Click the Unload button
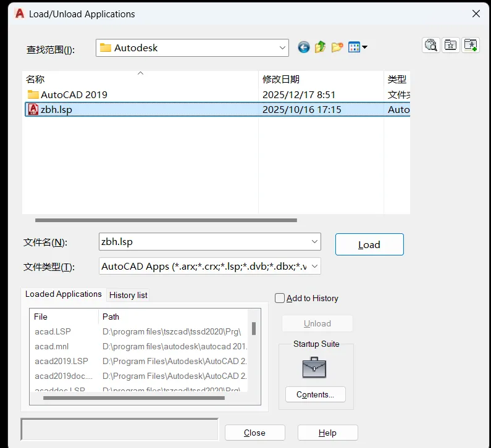Screen dimensions: 491x448 pyautogui.click(x=317, y=323)
